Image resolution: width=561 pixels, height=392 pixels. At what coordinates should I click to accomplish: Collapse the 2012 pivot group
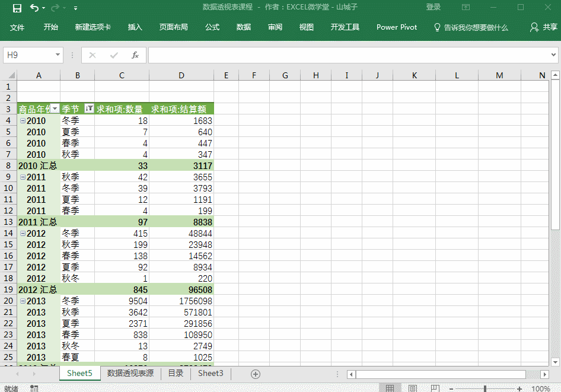click(x=23, y=234)
